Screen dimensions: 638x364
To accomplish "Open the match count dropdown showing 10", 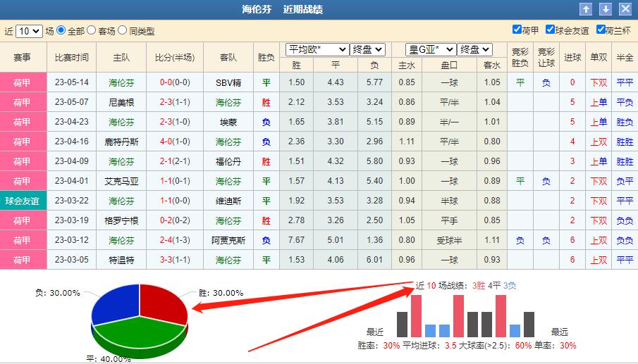I will point(29,31).
